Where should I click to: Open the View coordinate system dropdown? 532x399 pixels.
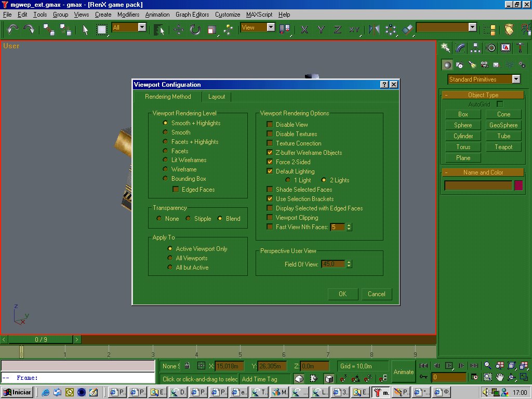271,27
